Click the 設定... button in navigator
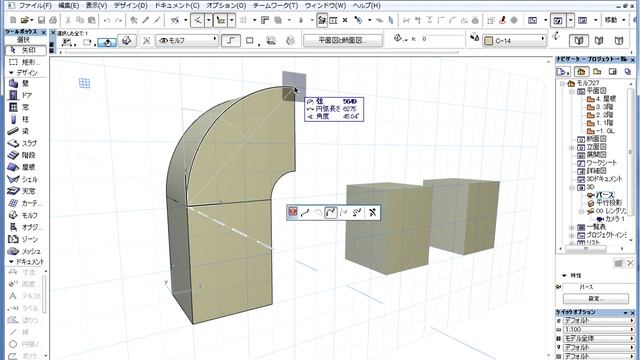The width and height of the screenshot is (640, 360). (596, 299)
